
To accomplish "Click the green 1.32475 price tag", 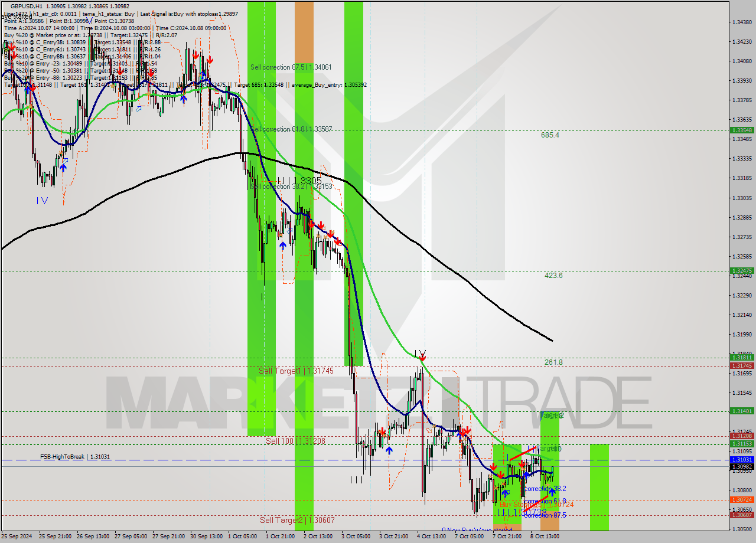I will [x=742, y=271].
